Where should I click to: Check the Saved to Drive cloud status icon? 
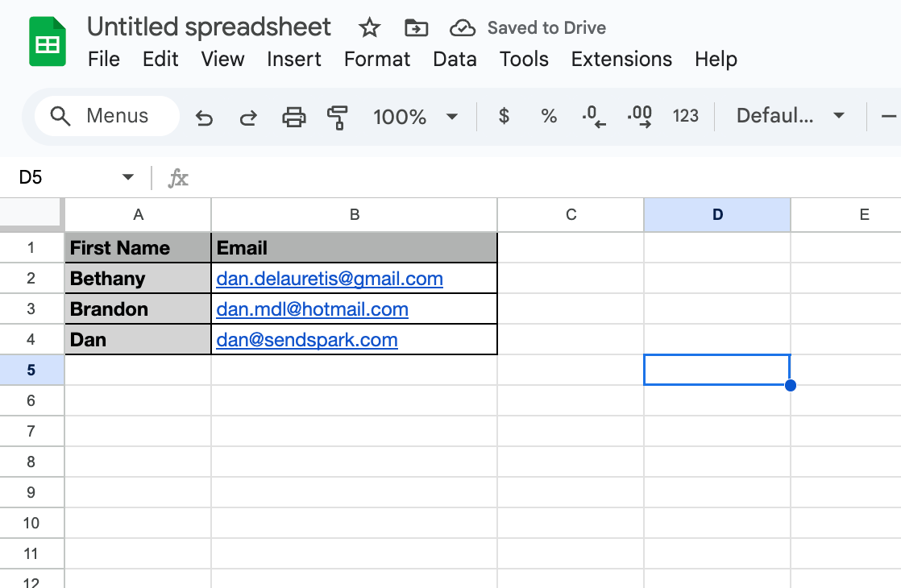pos(462,27)
